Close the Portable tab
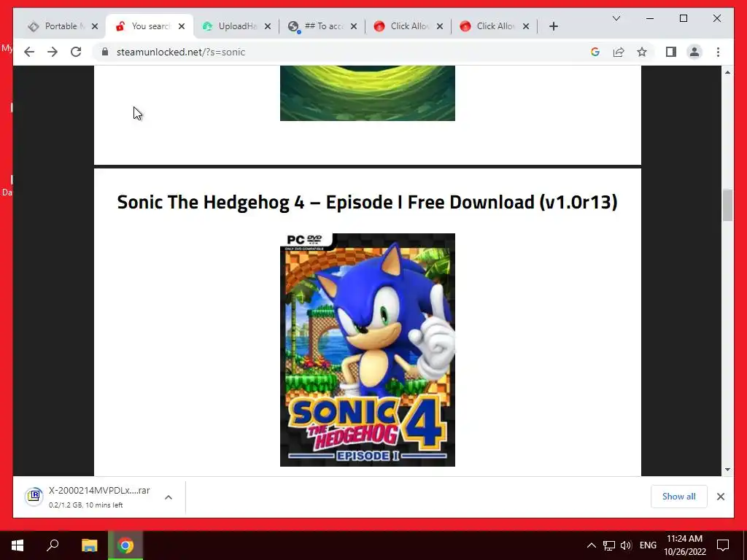The height and width of the screenshot is (560, 747). 95,26
